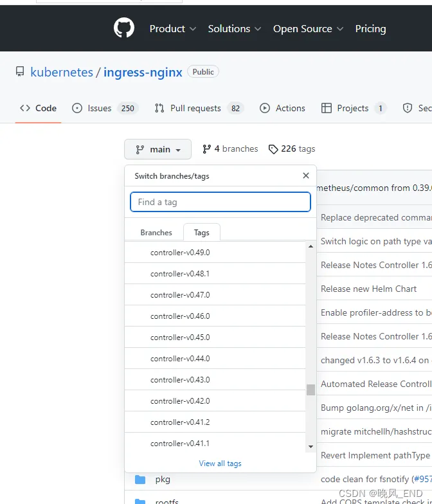Screen dimensions: 432x504
Task: Open the Security tab with the shield icon
Action: [417, 108]
